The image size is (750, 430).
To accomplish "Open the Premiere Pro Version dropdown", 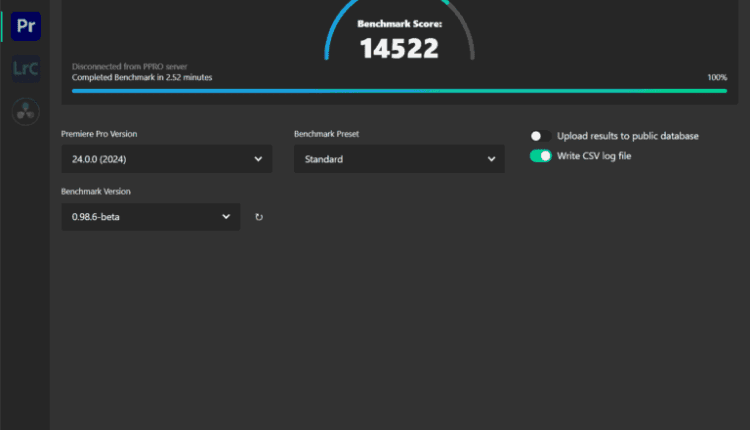I will (166, 159).
